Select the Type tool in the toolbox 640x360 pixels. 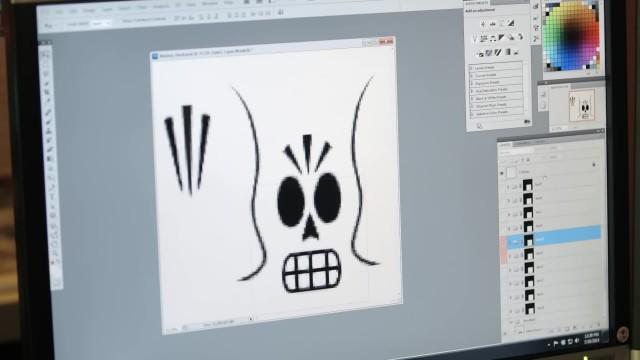click(52, 198)
